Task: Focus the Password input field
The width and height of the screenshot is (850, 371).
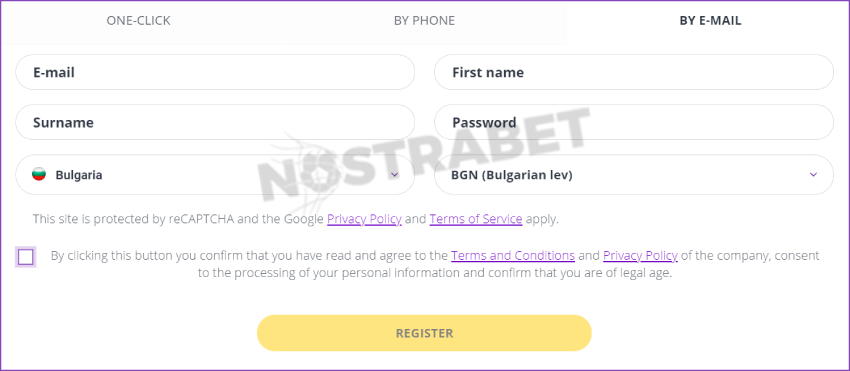Action: pos(634,122)
